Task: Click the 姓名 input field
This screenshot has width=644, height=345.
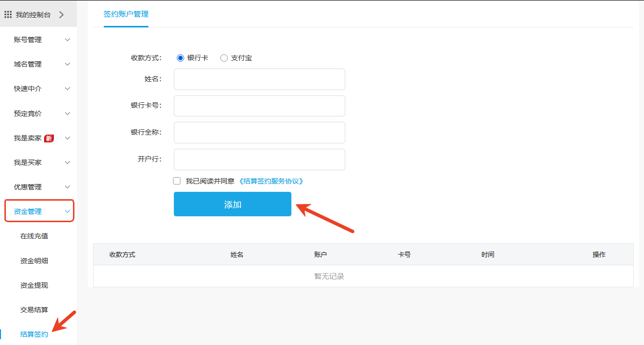Action: [260, 79]
